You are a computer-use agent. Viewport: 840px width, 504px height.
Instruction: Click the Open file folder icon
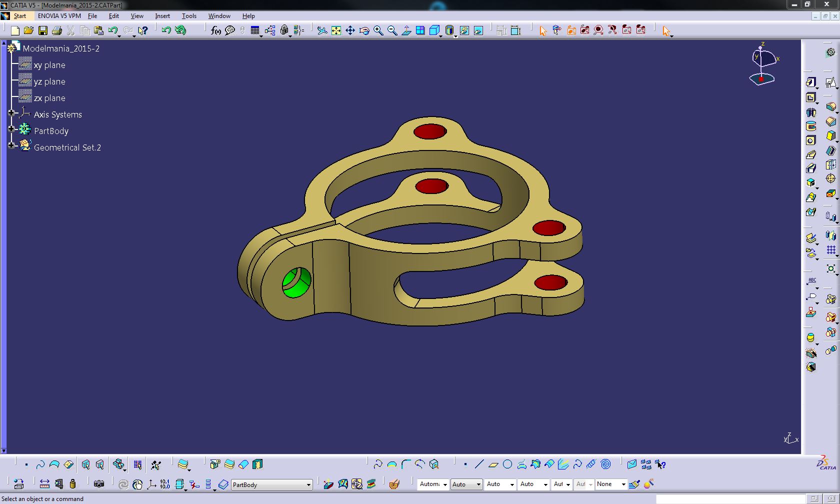coord(29,31)
